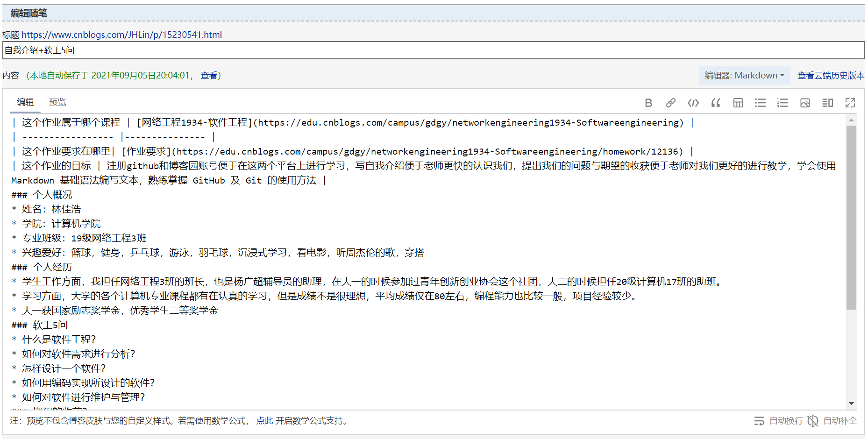Click the line '如何用编码实现所设计的软件?'
The image size is (868, 439).
click(83, 383)
